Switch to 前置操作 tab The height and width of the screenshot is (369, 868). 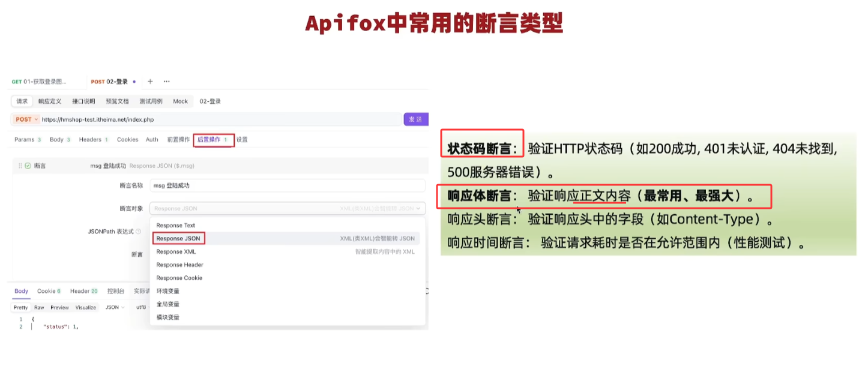(x=178, y=140)
